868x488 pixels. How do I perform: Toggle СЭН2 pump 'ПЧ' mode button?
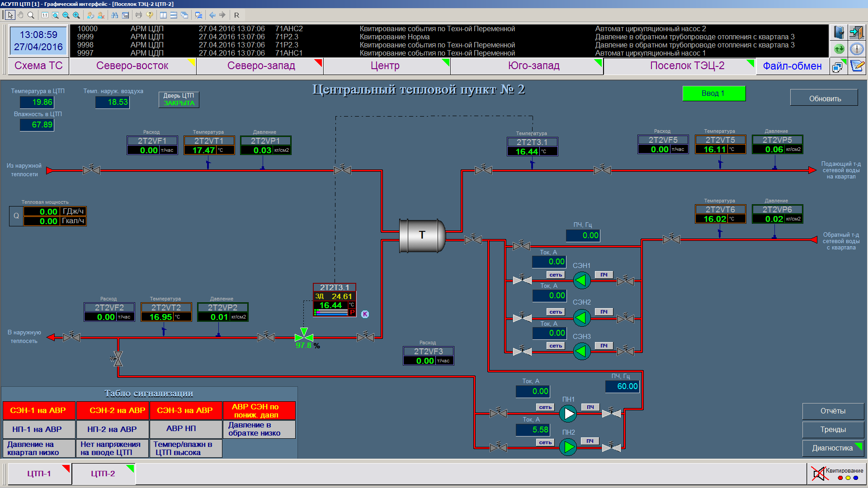coord(604,312)
